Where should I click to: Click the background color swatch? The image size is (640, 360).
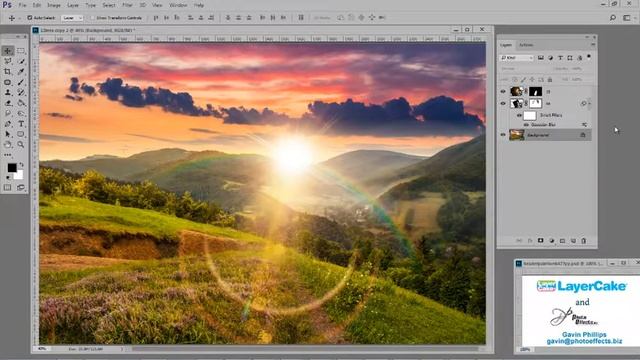[x=19, y=175]
